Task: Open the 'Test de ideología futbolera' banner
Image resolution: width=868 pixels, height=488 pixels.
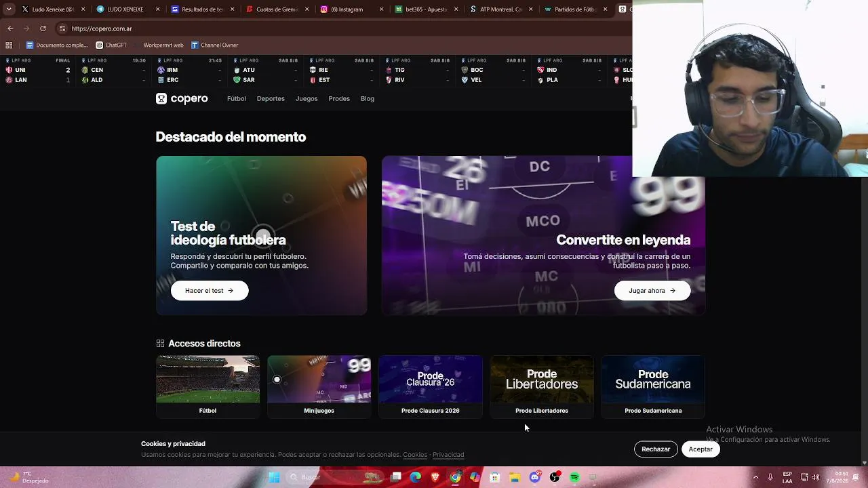Action: click(x=262, y=236)
